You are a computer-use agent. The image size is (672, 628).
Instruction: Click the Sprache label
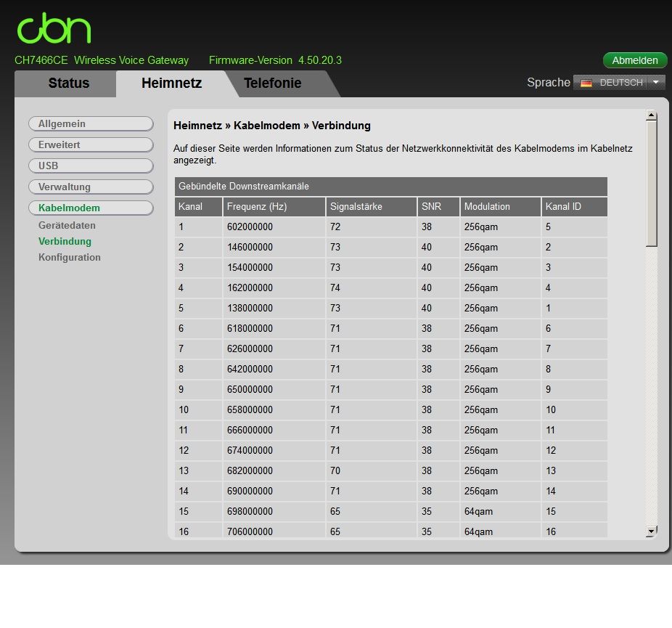tap(548, 82)
